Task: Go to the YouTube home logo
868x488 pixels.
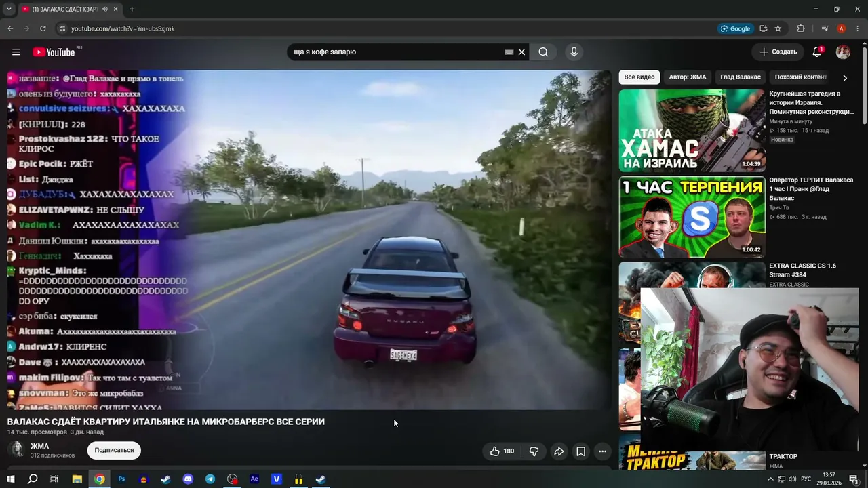Action: click(54, 52)
